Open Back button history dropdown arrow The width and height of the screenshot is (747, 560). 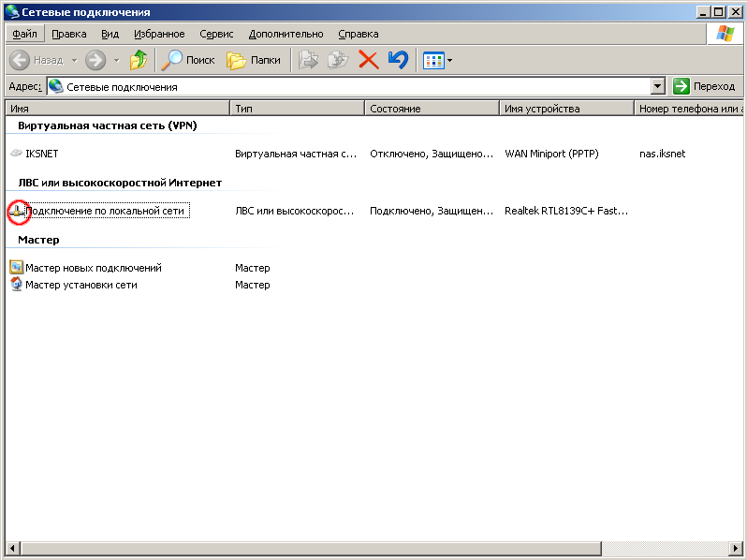pyautogui.click(x=74, y=61)
